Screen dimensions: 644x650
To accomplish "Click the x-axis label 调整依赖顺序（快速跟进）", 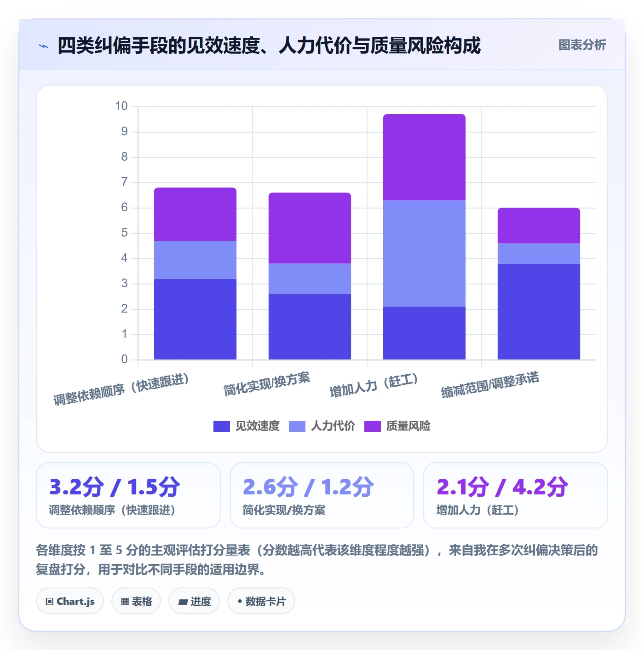I will coord(121,389).
